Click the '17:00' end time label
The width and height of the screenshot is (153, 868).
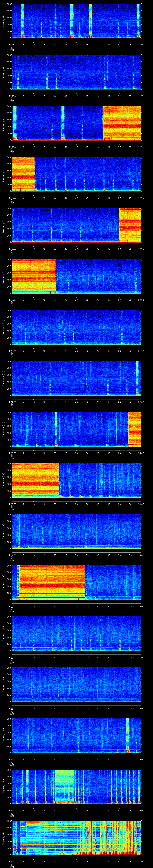[141, 147]
